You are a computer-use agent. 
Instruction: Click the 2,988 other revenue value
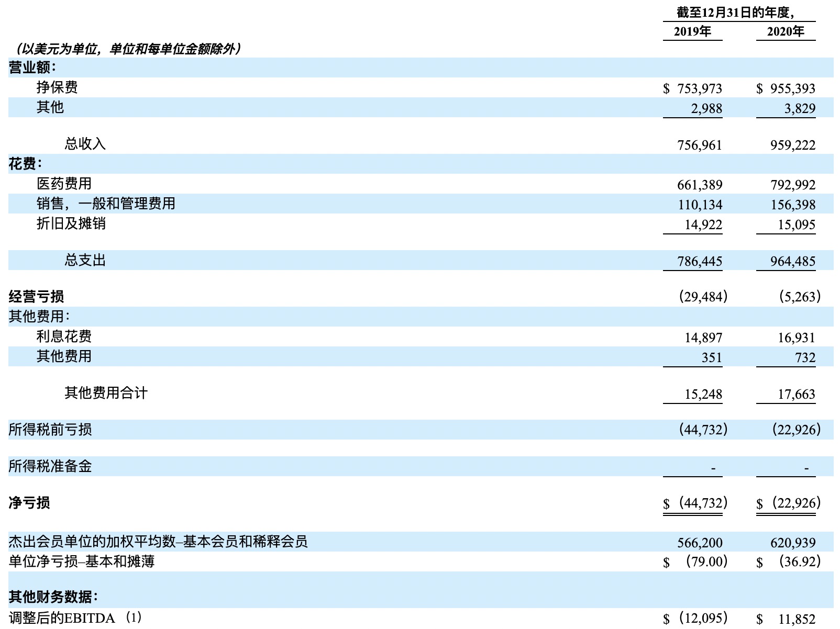click(706, 108)
